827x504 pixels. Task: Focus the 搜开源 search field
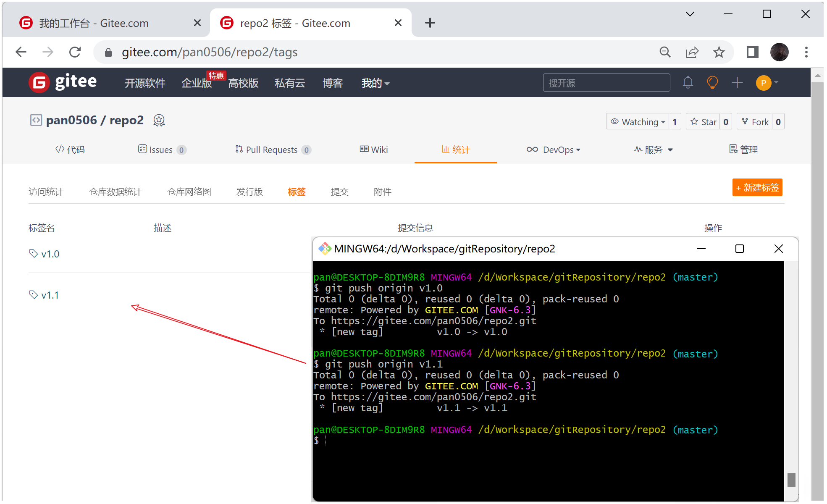(x=606, y=83)
